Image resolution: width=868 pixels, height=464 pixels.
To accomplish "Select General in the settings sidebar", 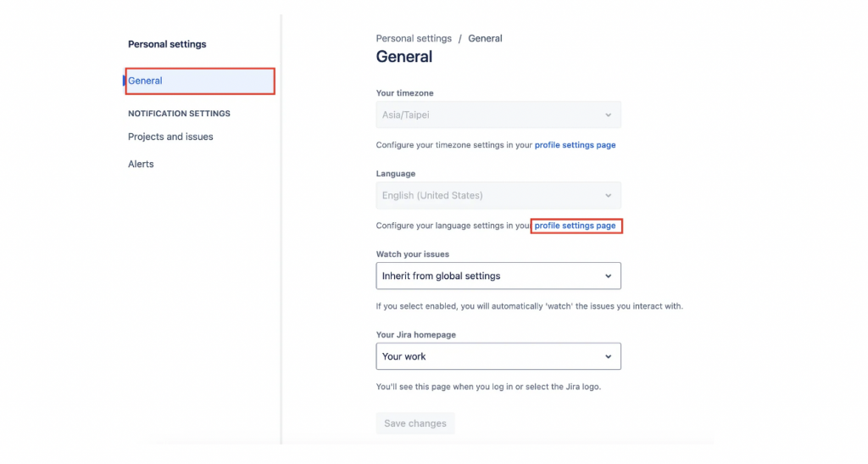I will (146, 81).
